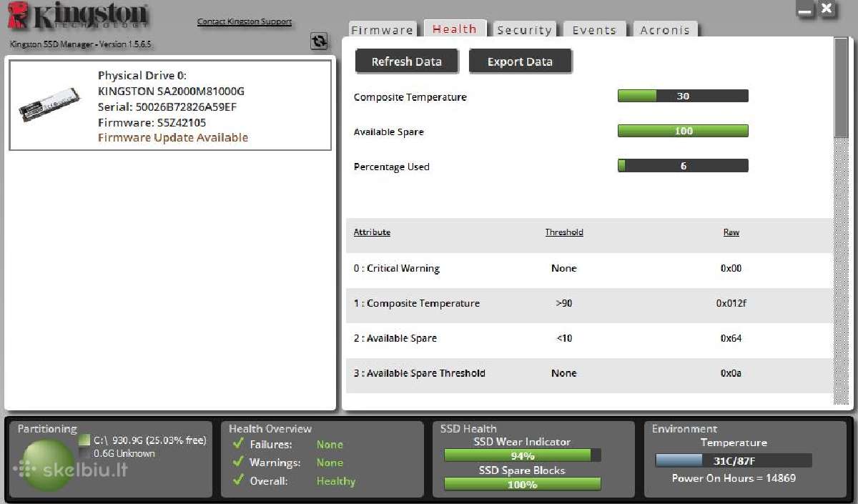Click the raw value 0x00
This screenshot has height=504, width=858.
click(731, 269)
